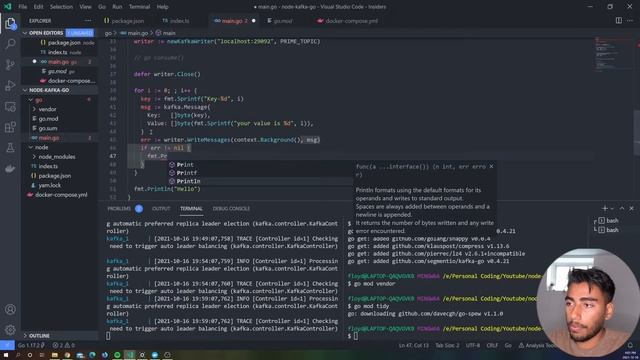
Task: Go to main symbol in breadcrumb
Action: point(166,33)
